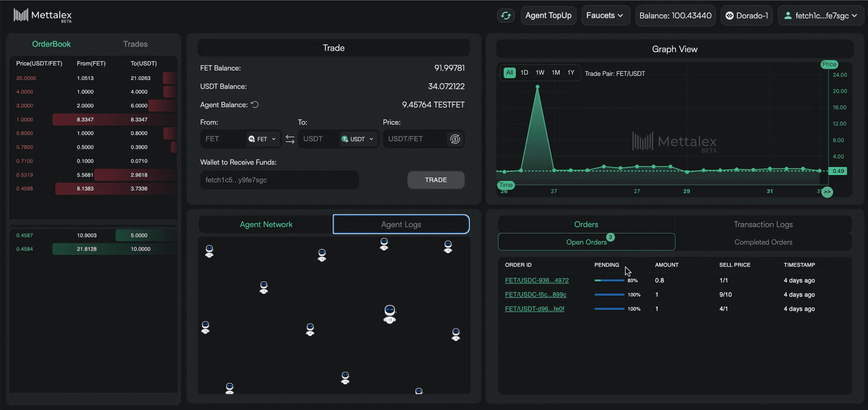Swap From and To currencies arrows
This screenshot has width=868, height=410.
[290, 139]
